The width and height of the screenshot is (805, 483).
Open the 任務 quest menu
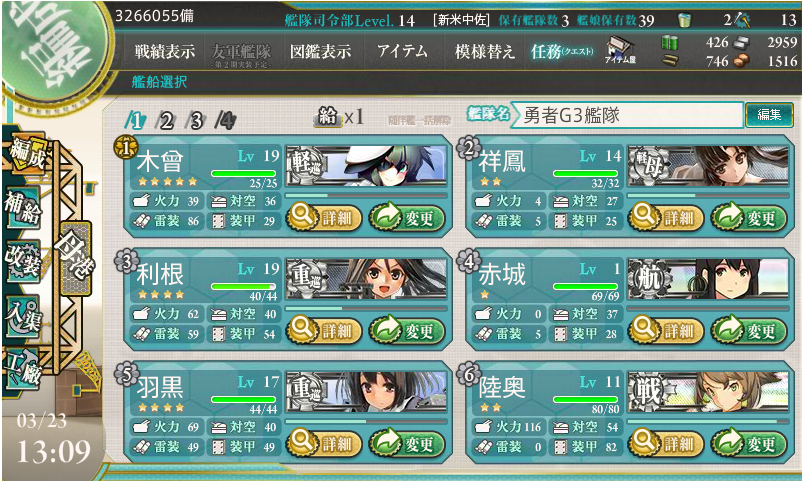562,51
